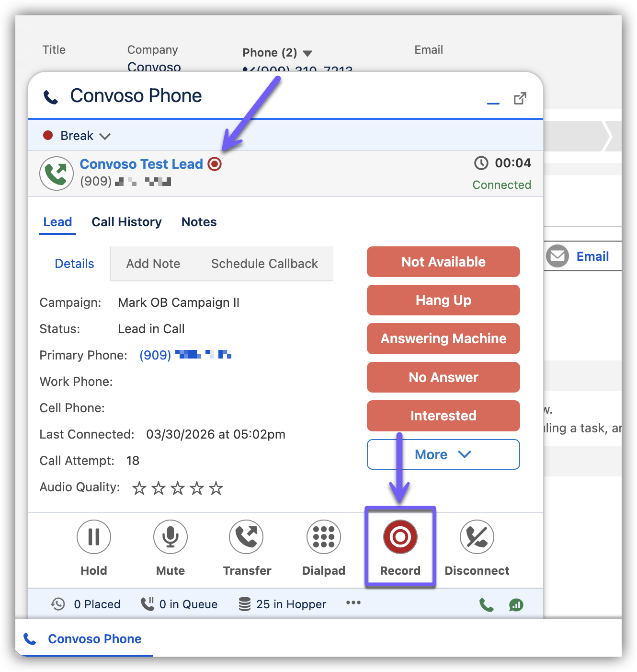Rate audio quality with fifth star
The image size is (637, 672).
coord(216,488)
